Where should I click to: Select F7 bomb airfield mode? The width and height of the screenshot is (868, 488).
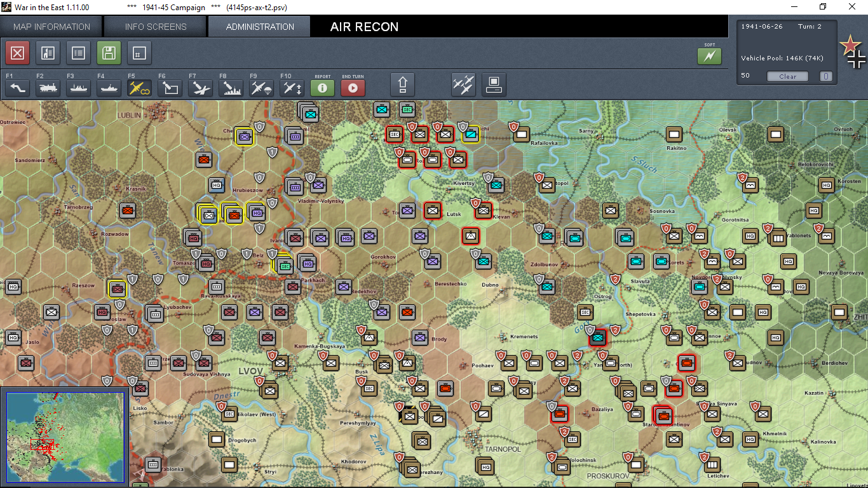200,88
